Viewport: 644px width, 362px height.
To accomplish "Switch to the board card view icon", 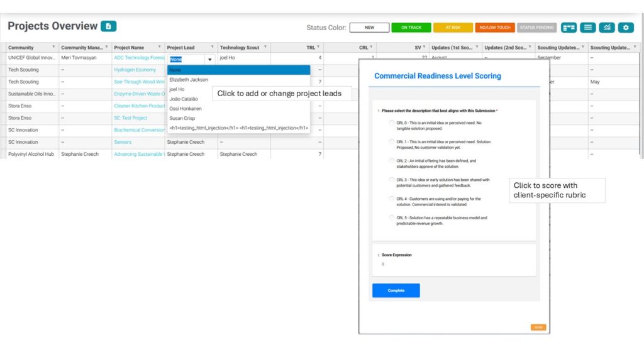I will (569, 28).
